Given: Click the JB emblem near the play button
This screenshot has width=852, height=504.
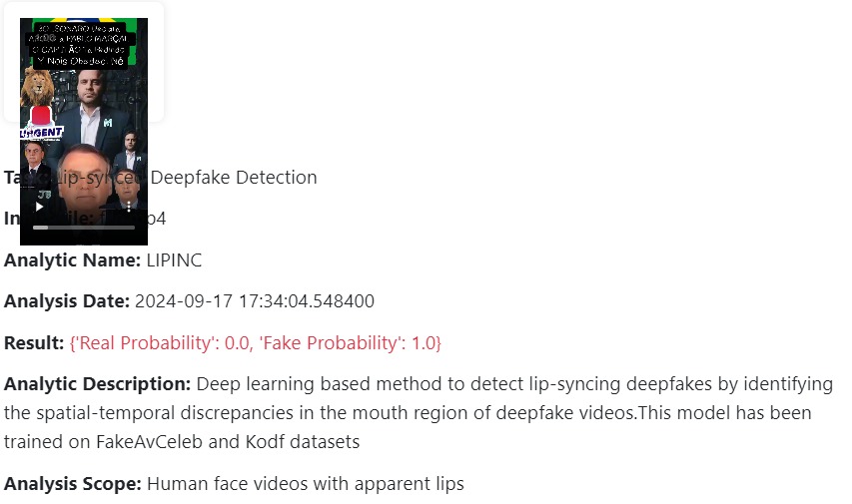Looking at the screenshot, I should point(45,194).
